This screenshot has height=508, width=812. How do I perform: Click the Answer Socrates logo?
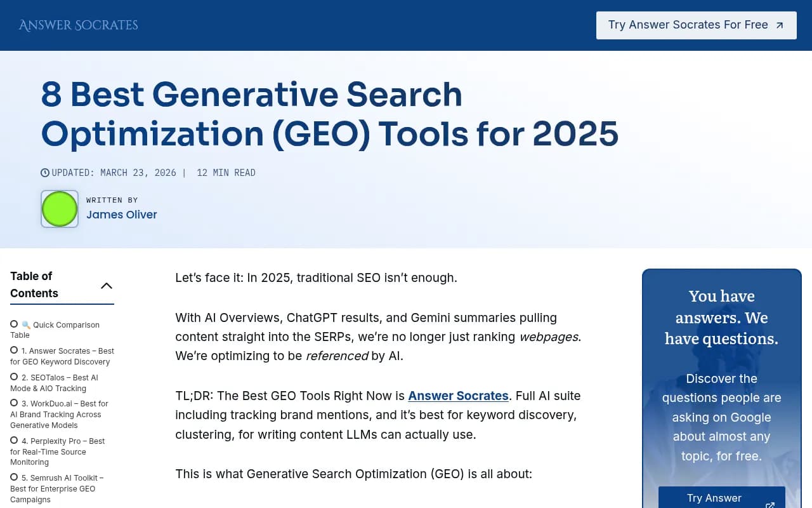(x=78, y=25)
